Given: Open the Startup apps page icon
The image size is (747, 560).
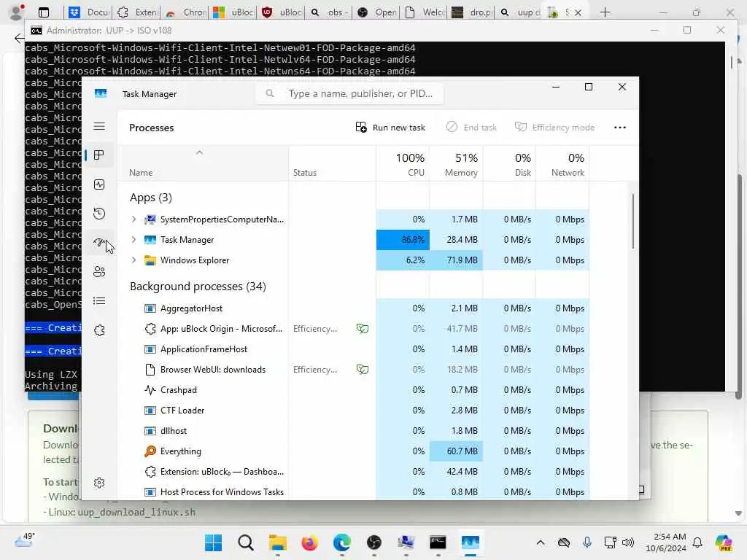Looking at the screenshot, I should (x=99, y=243).
